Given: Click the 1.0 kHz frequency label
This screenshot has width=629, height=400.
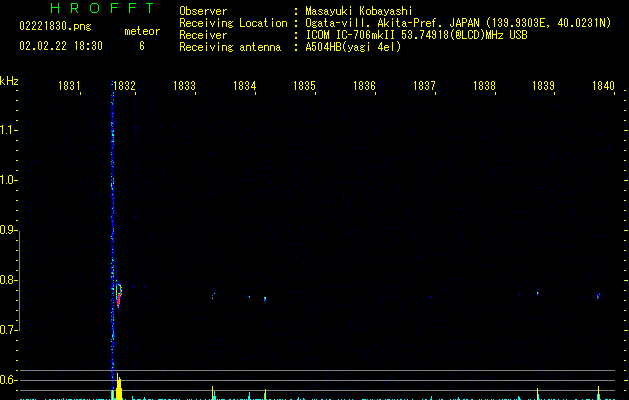Looking at the screenshot, I should 8,180.
